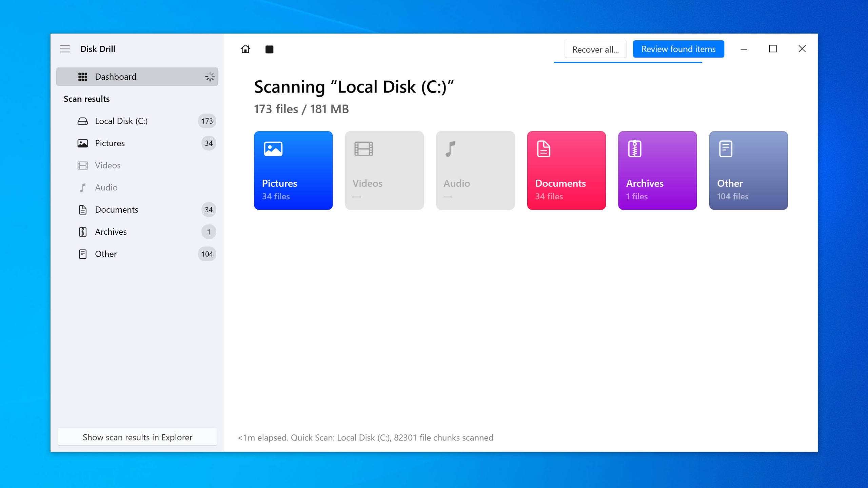Click the document icon in the sidebar
Image resolution: width=868 pixels, height=488 pixels.
pyautogui.click(x=83, y=210)
